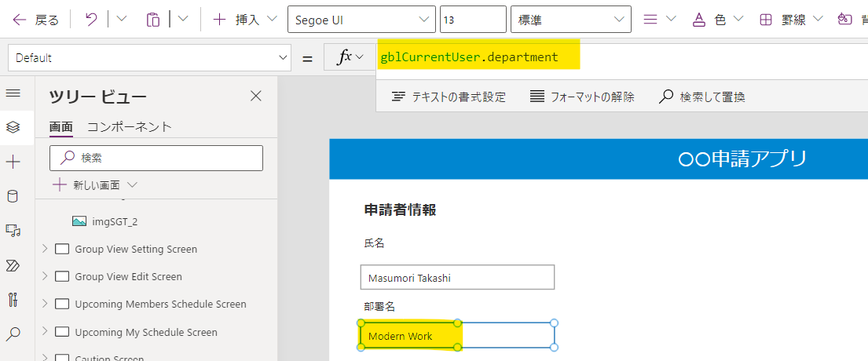Click the background fill bucket icon
Viewport: 868px width, 361px height.
[844, 20]
